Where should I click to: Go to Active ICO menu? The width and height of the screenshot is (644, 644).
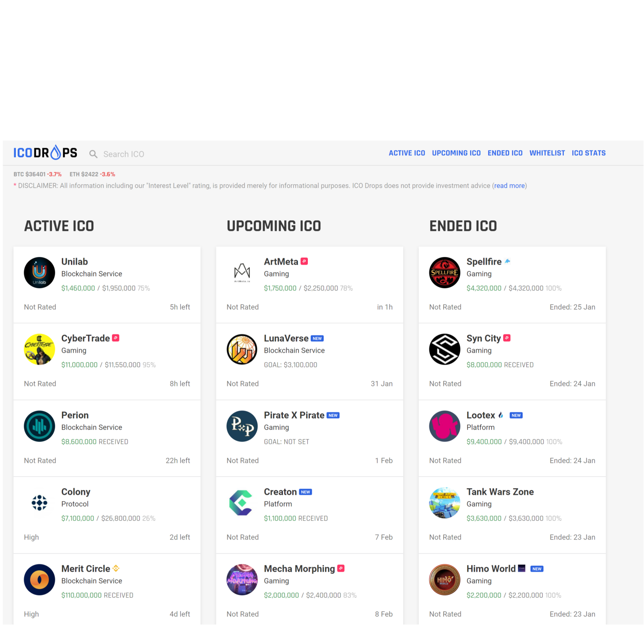(407, 153)
